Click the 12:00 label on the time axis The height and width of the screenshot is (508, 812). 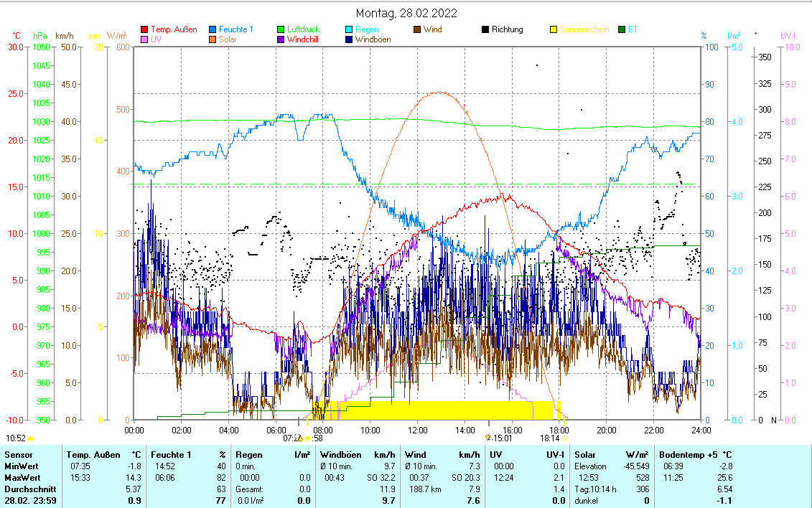click(417, 430)
